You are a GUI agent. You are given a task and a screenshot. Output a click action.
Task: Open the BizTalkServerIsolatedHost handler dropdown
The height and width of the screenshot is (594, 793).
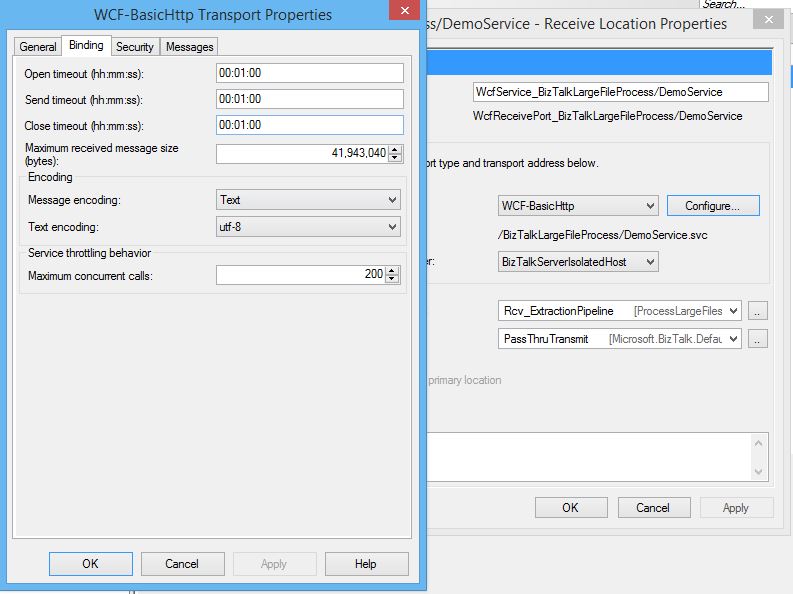point(578,262)
